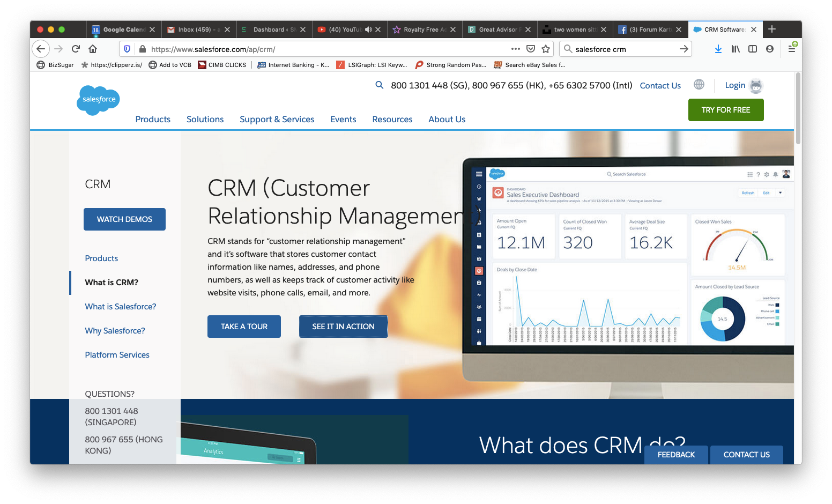Close the Inbox (459) tab
Screen dimensions: 832x504
[x=227, y=29]
